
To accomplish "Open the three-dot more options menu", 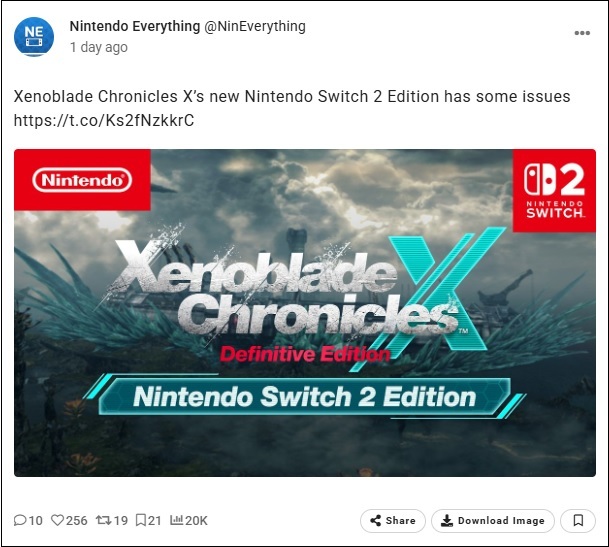I will [x=582, y=33].
